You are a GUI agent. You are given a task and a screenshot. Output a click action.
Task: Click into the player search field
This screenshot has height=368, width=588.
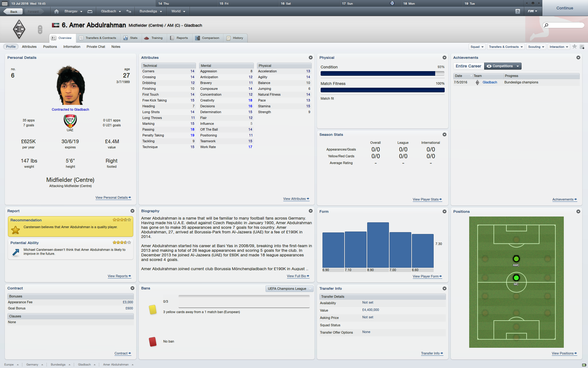[563, 25]
